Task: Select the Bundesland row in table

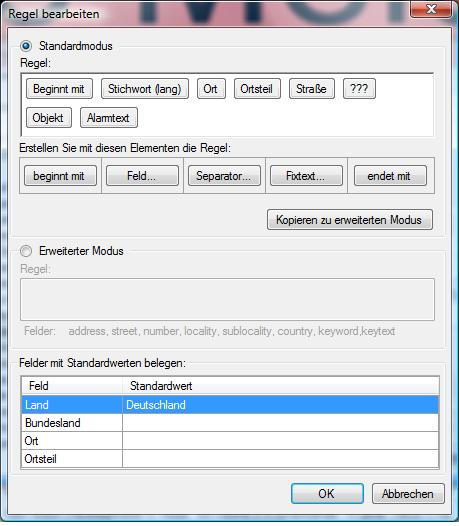Action: [230, 423]
